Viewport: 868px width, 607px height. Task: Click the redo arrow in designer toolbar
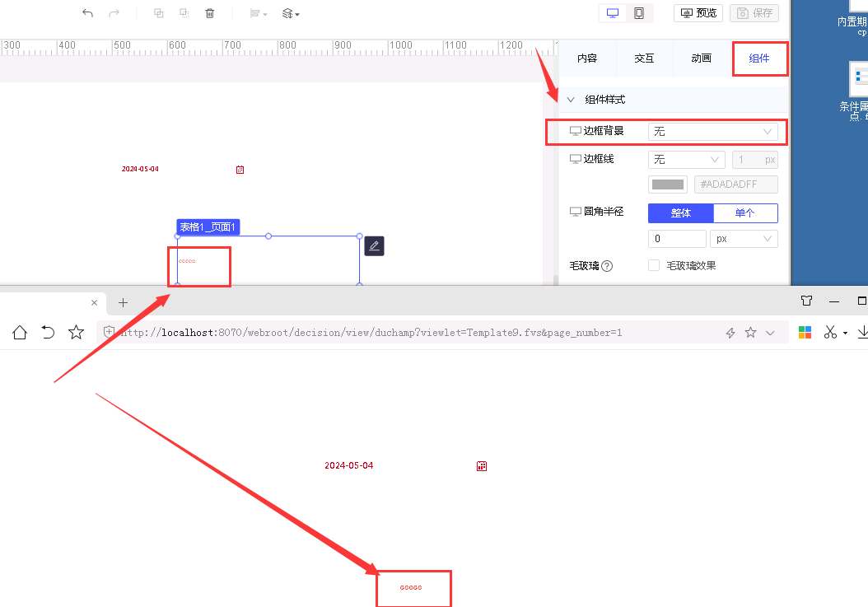click(114, 13)
